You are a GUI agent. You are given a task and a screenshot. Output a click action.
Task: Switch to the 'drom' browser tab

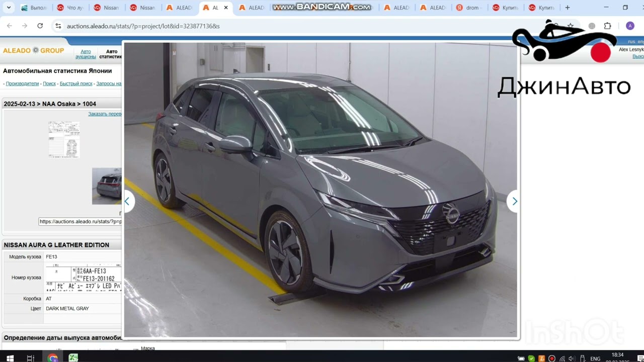pos(468,8)
